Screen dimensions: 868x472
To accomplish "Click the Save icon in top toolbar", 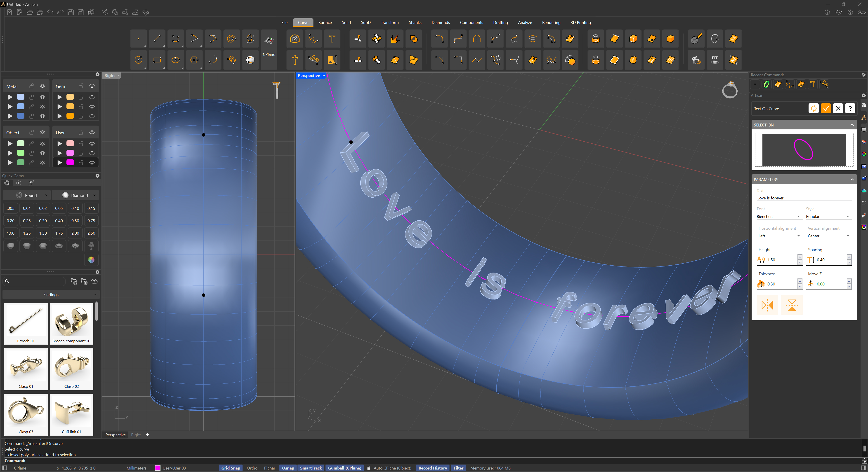I will (71, 12).
